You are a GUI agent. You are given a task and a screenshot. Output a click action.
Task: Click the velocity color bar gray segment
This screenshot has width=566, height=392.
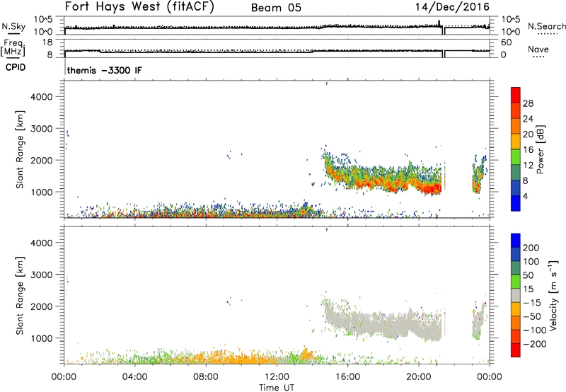click(x=516, y=295)
